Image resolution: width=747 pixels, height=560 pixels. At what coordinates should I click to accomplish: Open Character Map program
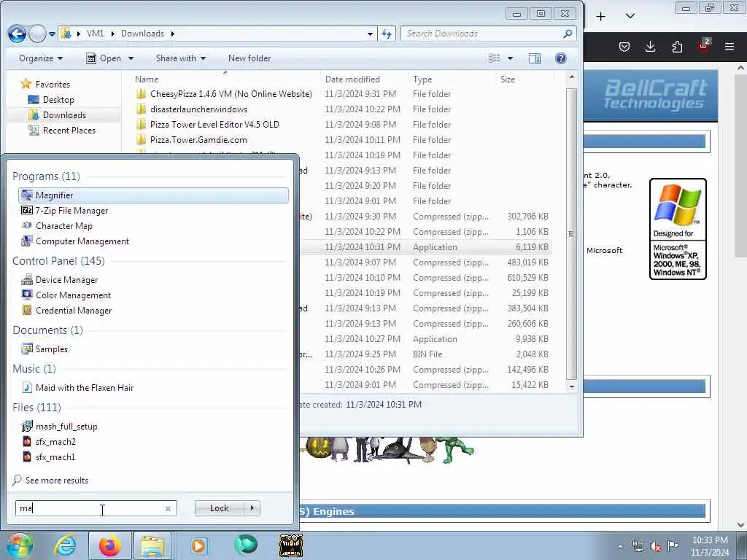click(x=57, y=226)
